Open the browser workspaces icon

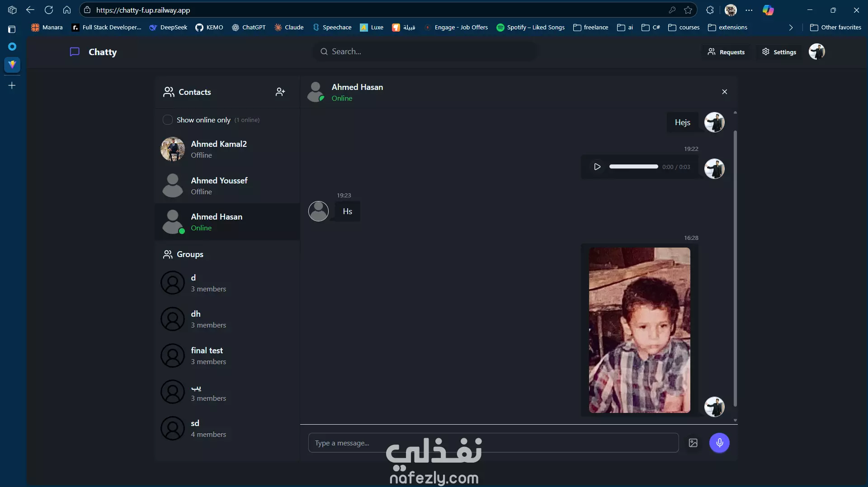click(x=12, y=10)
